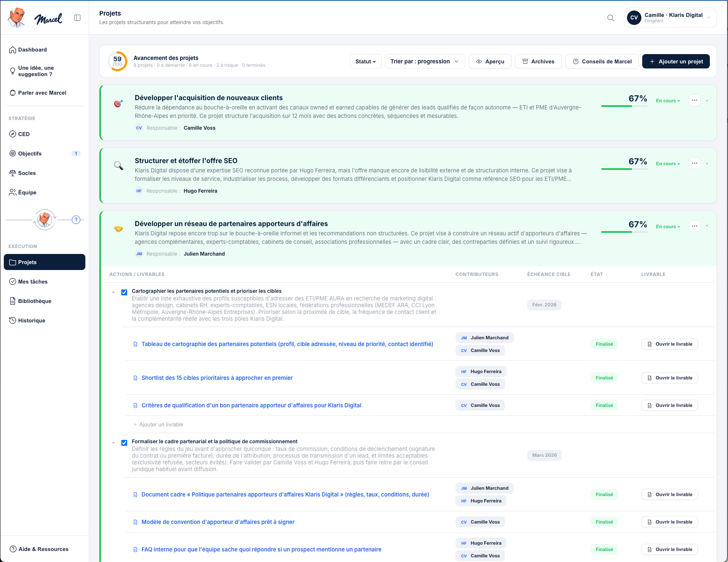
Task: Open Mes tâches in the sidebar
Action: (44, 282)
